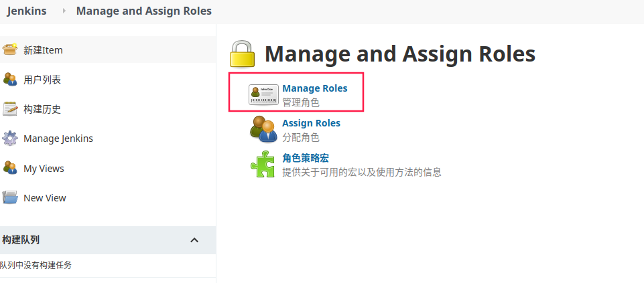This screenshot has height=283, width=644.
Task: Select 构建历史 from the sidebar
Action: pyautogui.click(x=42, y=109)
